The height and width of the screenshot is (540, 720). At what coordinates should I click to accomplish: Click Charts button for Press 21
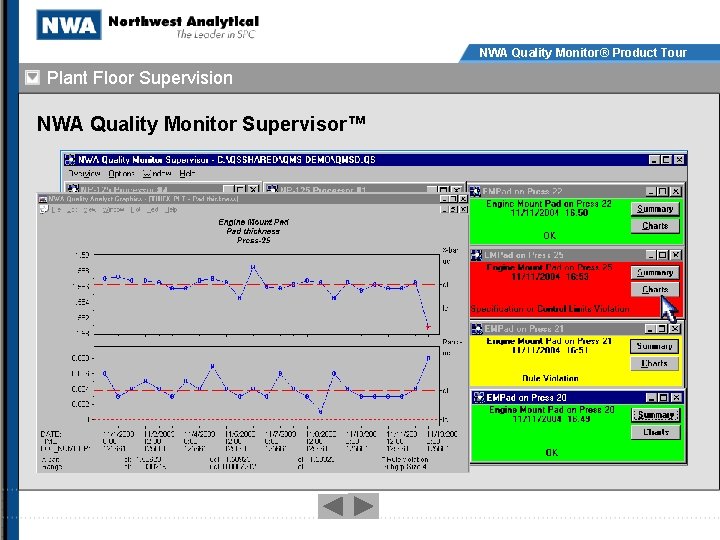point(654,363)
